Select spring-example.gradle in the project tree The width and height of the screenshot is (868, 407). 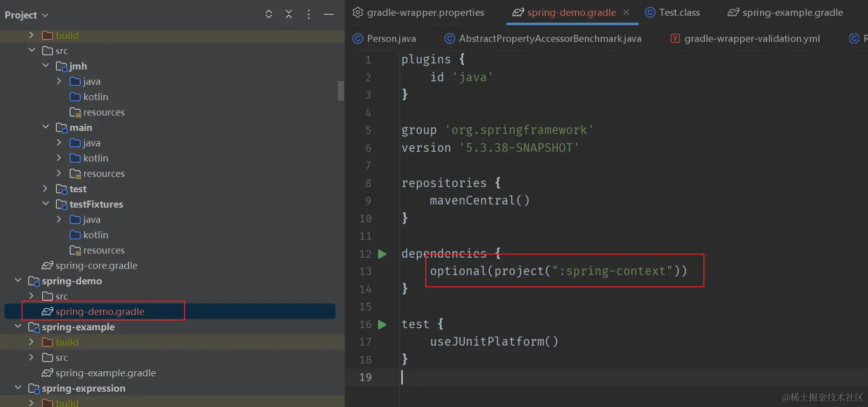point(99,373)
